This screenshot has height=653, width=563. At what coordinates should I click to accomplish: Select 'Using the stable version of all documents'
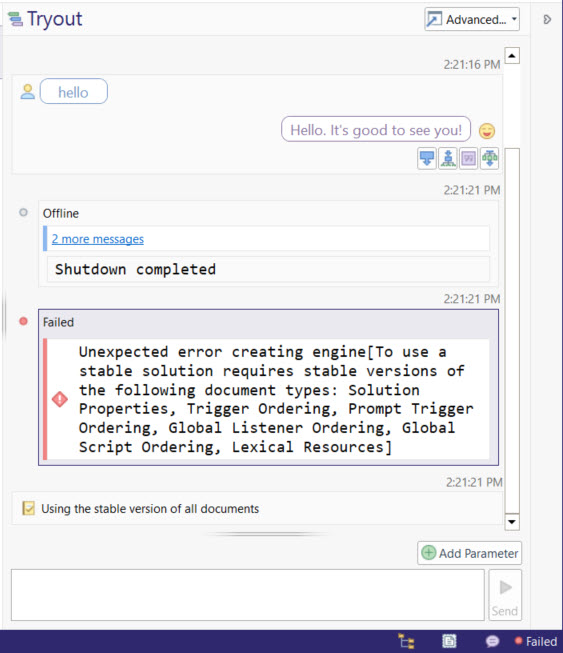[x=150, y=508]
